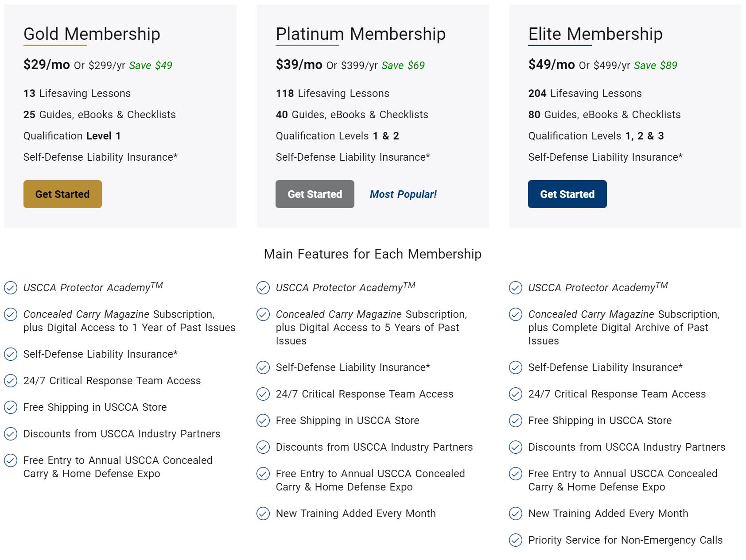Click Gold Self-Defense Liability Insurance in pricing card
The image size is (746, 560).
tap(101, 157)
